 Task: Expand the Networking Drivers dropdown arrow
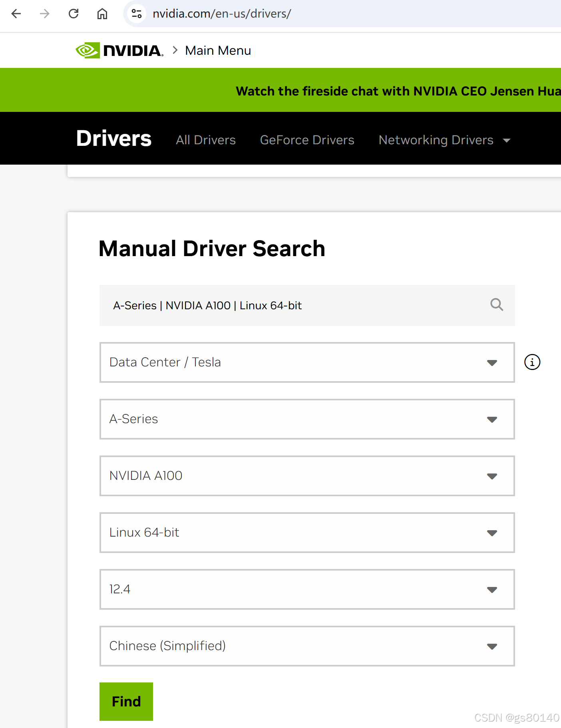(507, 141)
